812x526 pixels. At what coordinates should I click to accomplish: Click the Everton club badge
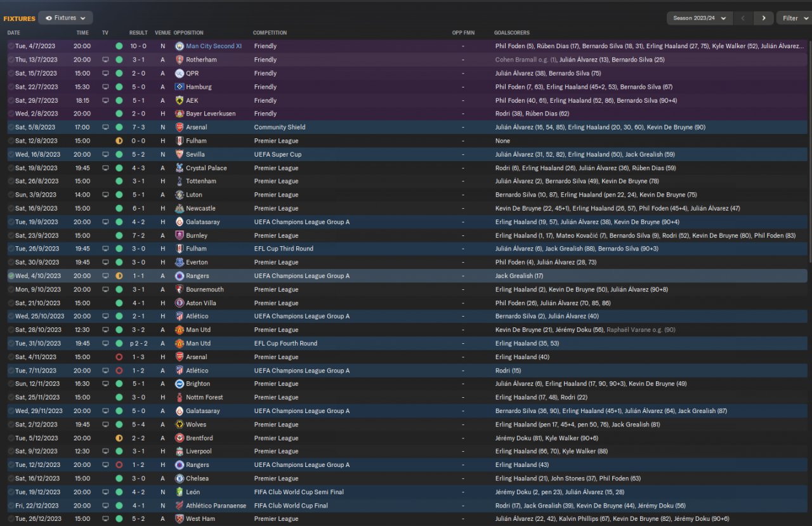tap(179, 262)
